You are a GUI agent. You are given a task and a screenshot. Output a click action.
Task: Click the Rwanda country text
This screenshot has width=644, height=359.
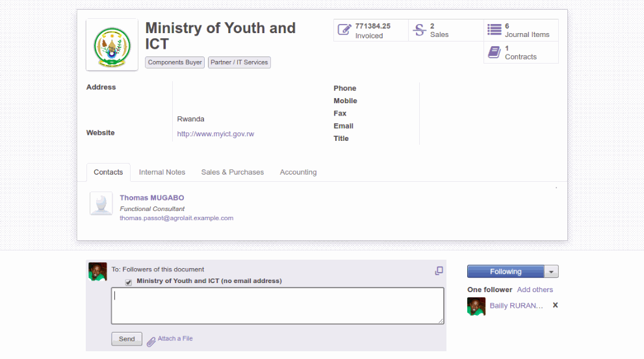(190, 119)
